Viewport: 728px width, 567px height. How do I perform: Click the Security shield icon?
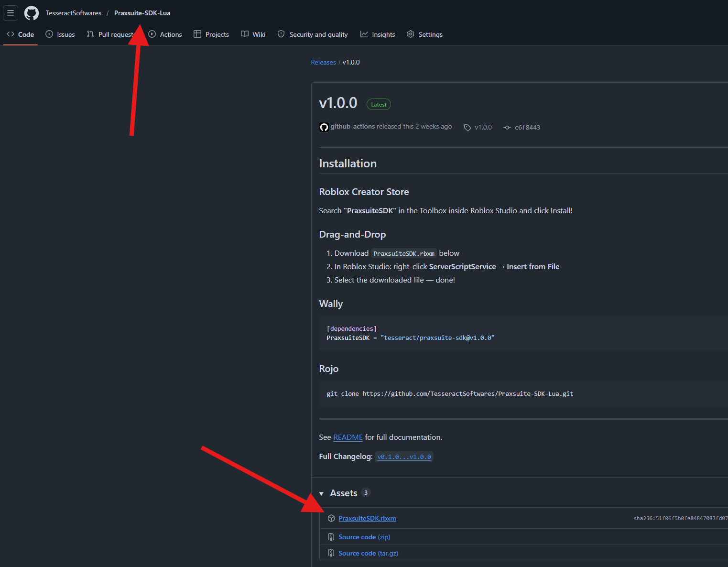tap(281, 34)
